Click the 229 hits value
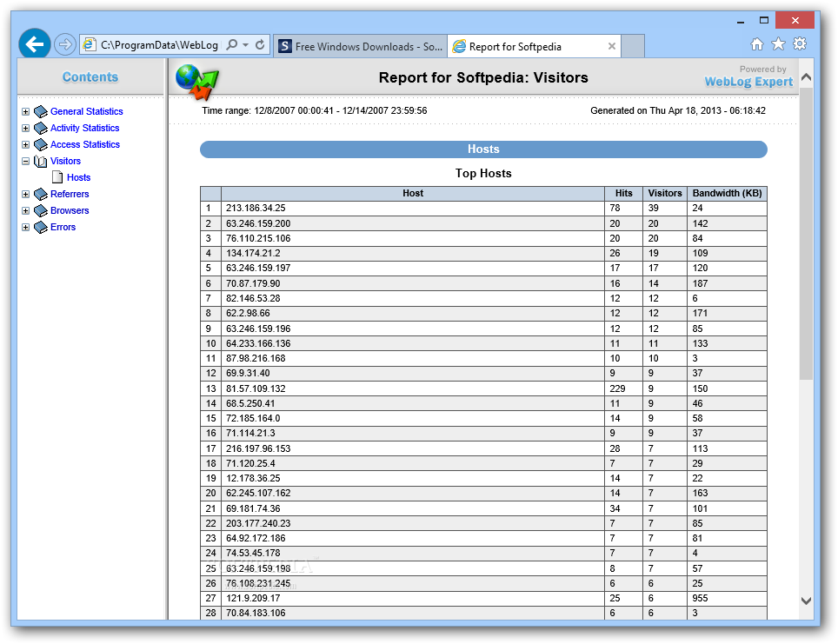Image resolution: width=838 pixels, height=644 pixels. [617, 388]
